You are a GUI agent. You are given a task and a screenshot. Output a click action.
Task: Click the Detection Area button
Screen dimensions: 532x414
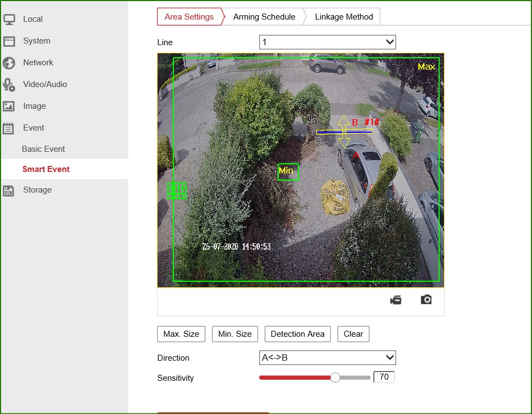[x=297, y=334]
